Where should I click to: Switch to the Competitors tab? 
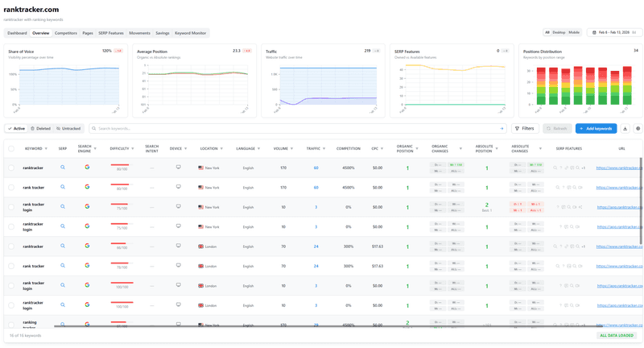(x=66, y=33)
